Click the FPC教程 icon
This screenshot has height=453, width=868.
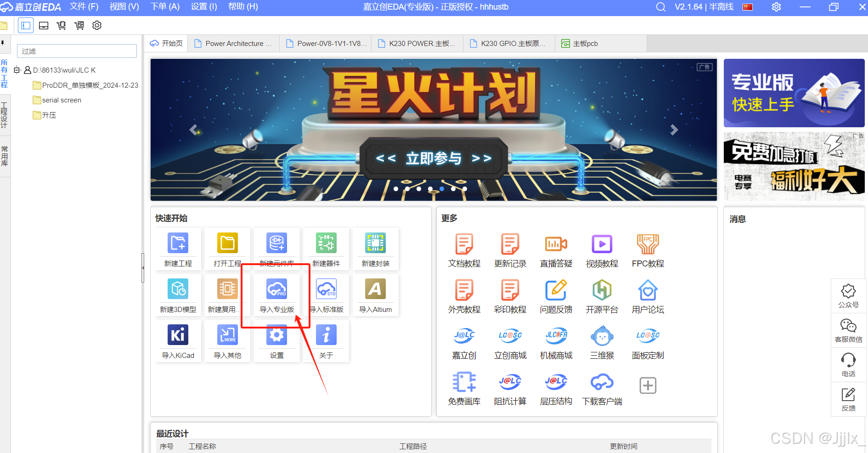648,244
